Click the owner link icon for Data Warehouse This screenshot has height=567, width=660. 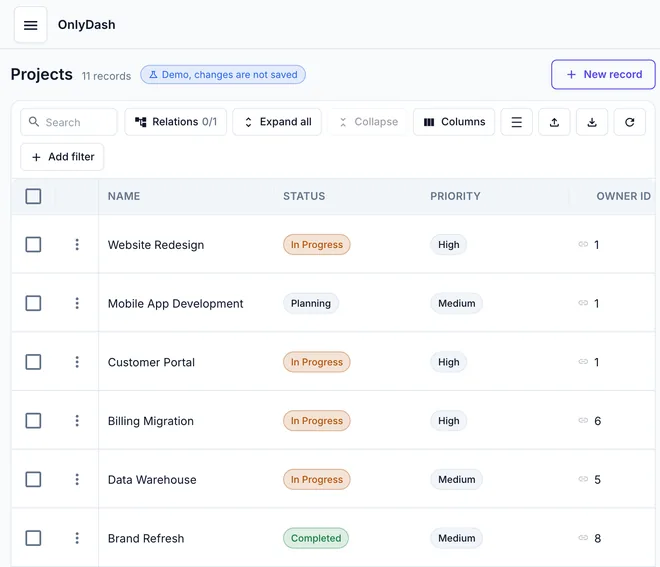pos(583,479)
